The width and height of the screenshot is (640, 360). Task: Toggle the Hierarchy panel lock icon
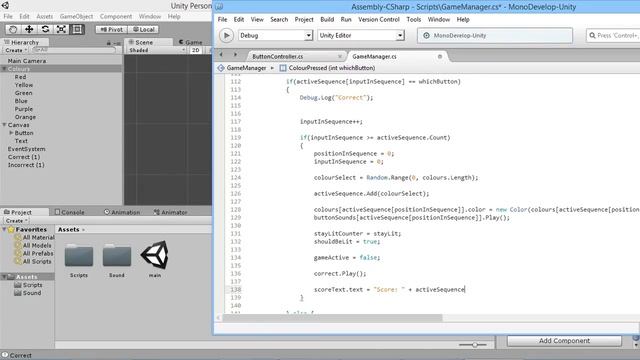click(109, 42)
